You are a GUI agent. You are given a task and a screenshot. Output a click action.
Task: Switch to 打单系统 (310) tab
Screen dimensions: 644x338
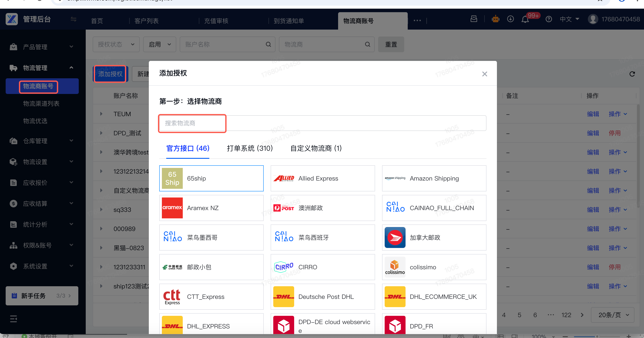[250, 149]
